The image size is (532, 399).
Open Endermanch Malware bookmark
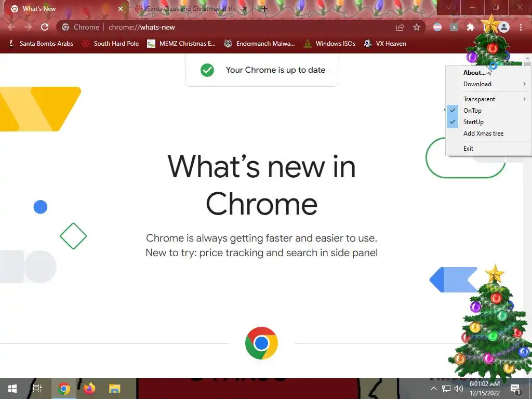tap(260, 44)
